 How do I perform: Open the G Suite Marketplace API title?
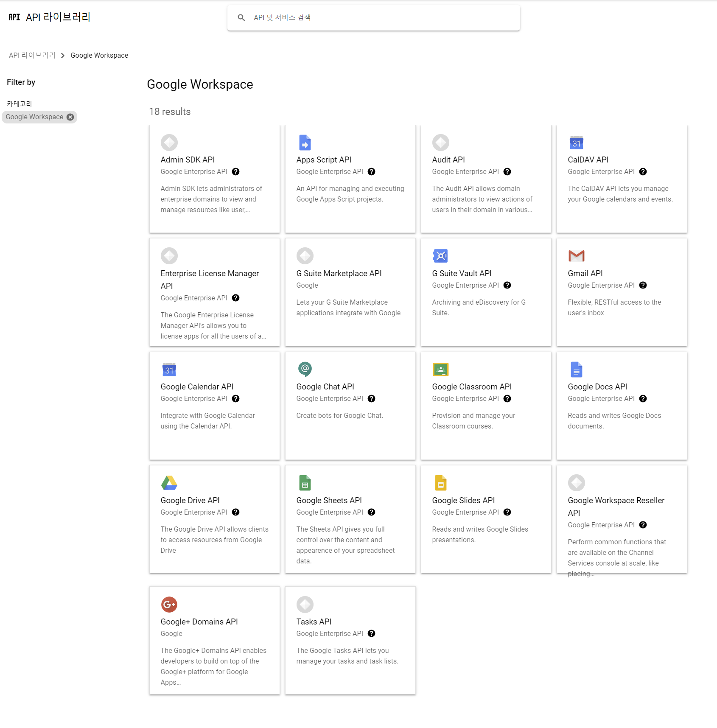(x=339, y=273)
